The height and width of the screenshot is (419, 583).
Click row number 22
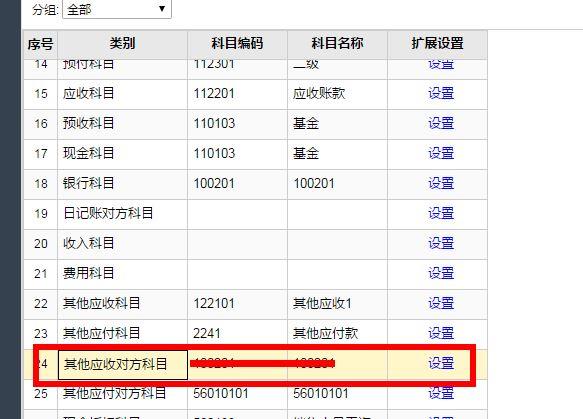pos(41,304)
